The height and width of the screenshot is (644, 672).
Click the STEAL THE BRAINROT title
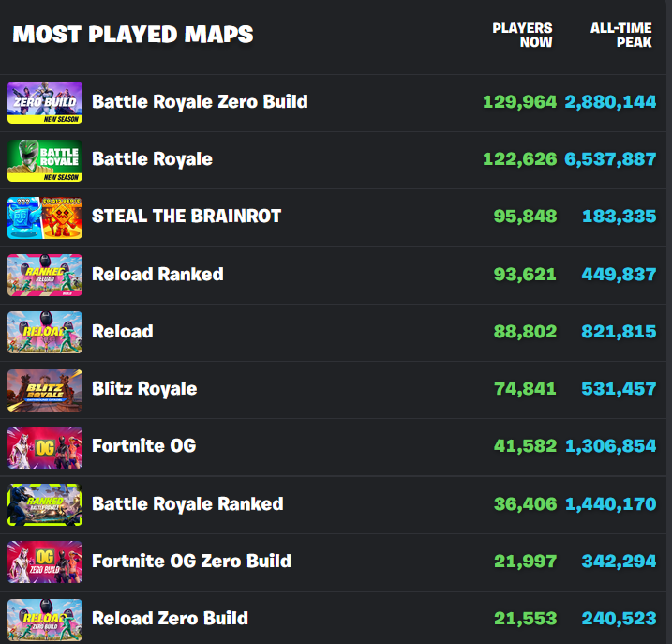point(187,216)
